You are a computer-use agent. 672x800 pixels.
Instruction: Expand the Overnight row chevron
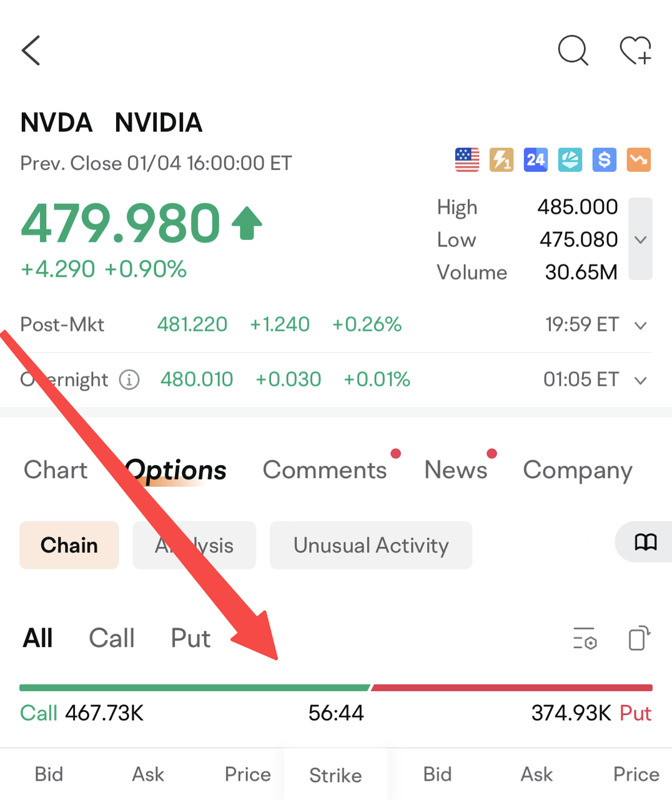(x=640, y=380)
